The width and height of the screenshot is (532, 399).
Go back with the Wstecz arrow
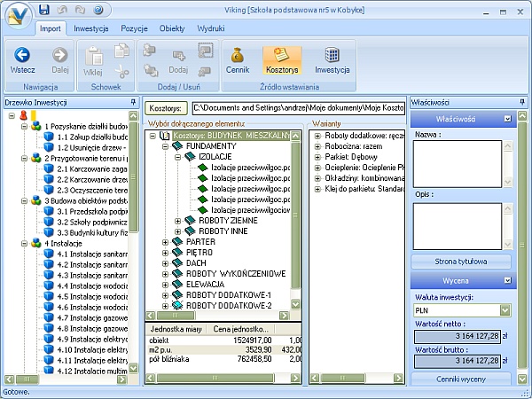(x=23, y=55)
